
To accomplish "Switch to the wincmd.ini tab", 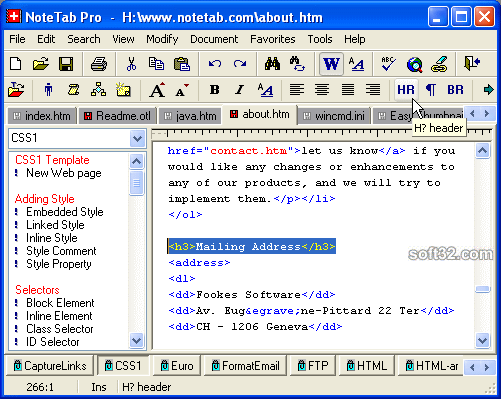I will 334,116.
